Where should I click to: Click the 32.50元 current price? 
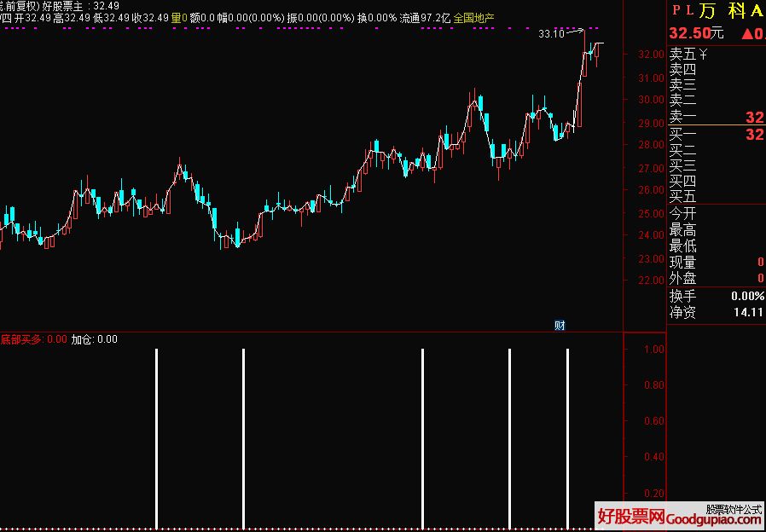tap(696, 34)
